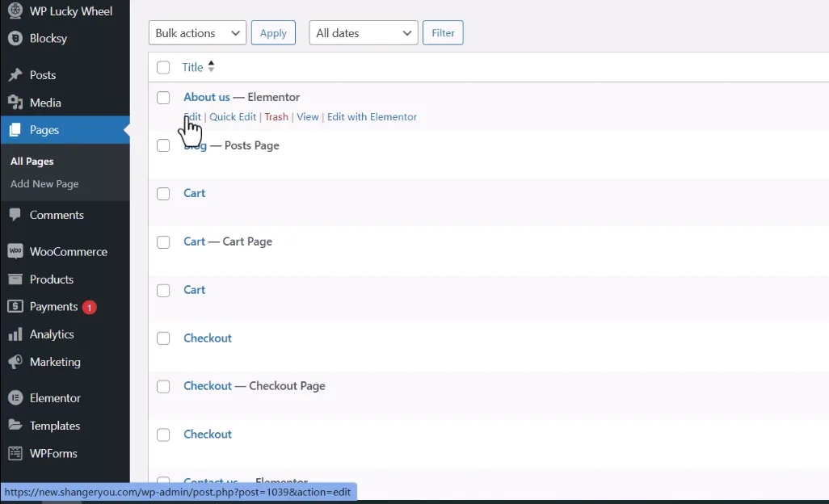Open the Cart — Cart Page title link
829x504 pixels.
pyautogui.click(x=194, y=241)
